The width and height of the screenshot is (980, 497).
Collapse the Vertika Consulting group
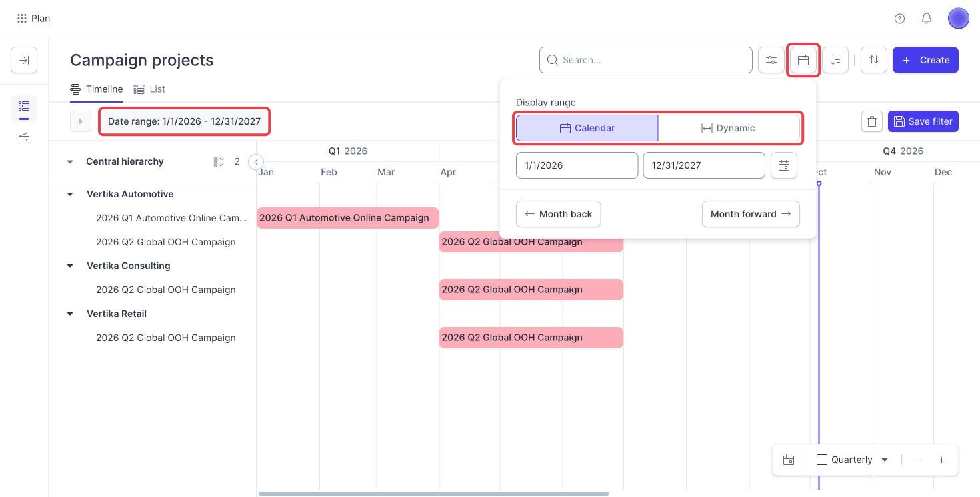[x=70, y=266]
